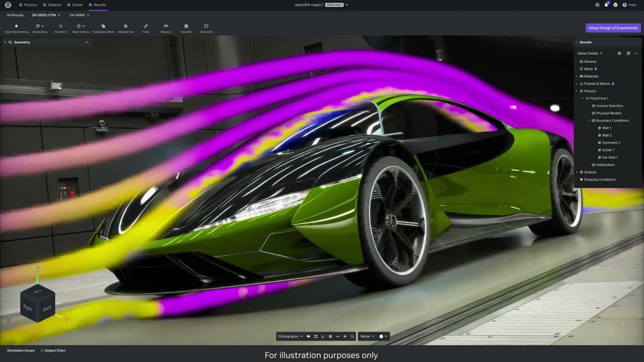Open the notifications bell

pyautogui.click(x=606, y=5)
